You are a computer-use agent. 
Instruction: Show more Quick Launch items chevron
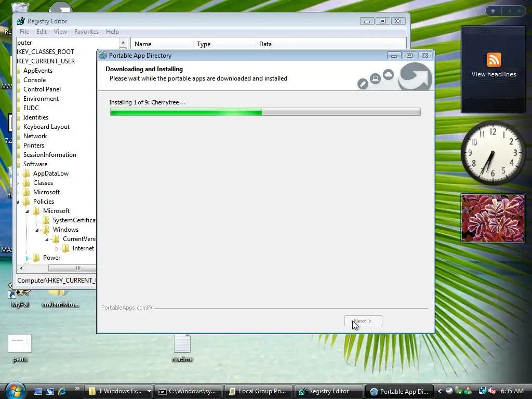point(77,389)
